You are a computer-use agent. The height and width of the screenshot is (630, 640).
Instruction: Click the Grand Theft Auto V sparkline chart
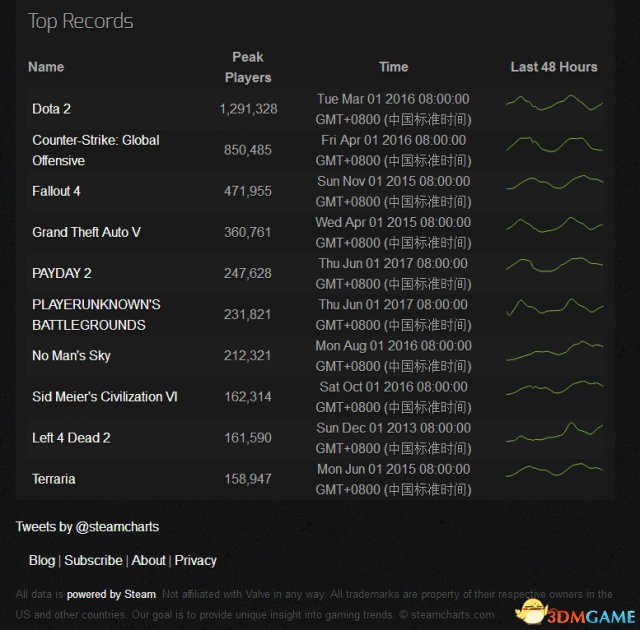(x=554, y=225)
